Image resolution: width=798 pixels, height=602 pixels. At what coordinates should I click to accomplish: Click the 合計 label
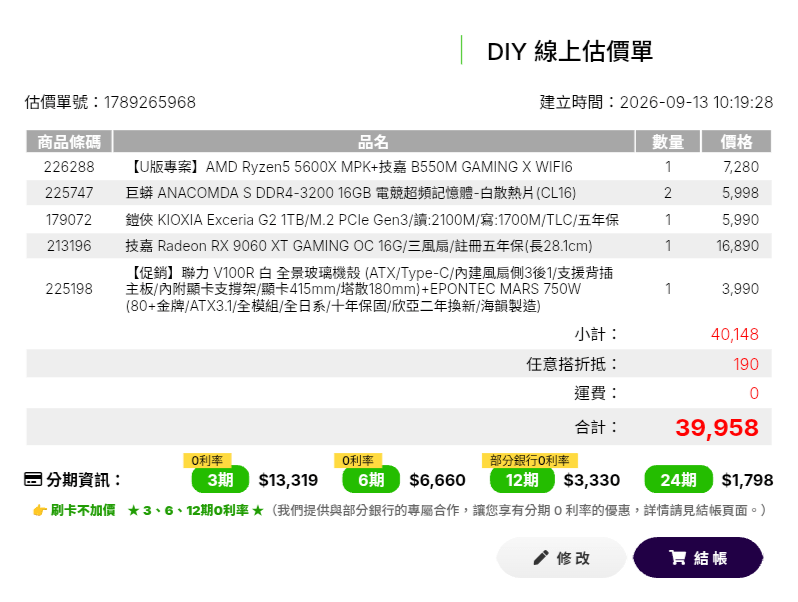pyautogui.click(x=596, y=427)
